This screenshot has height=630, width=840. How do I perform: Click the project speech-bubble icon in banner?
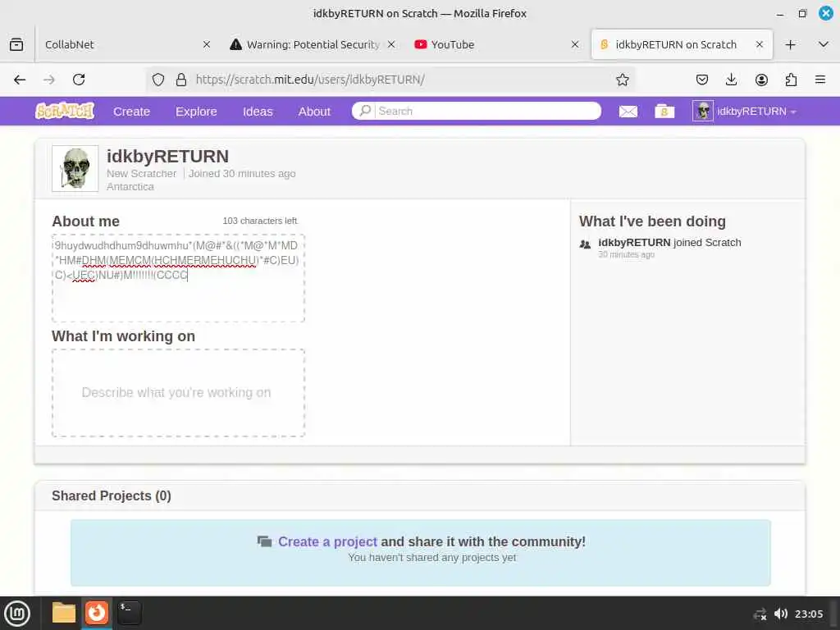point(264,541)
